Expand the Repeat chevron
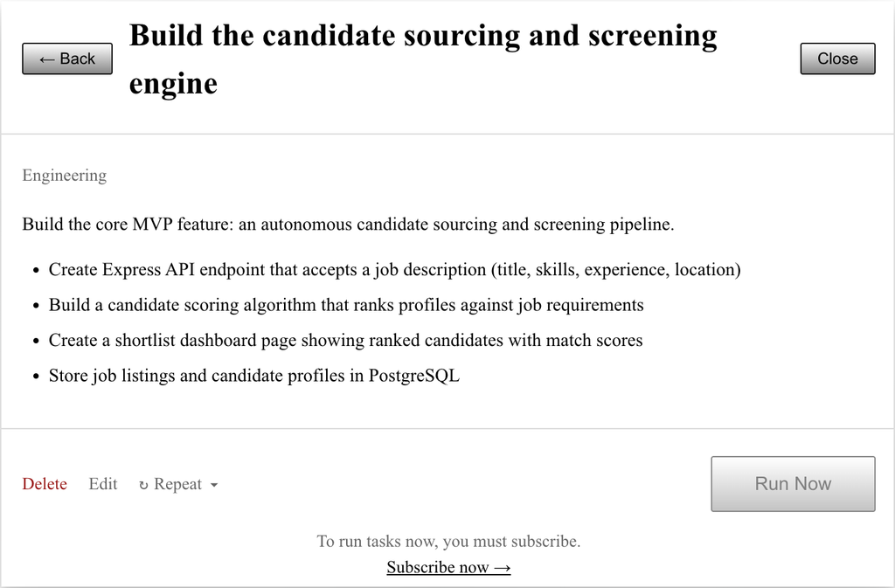This screenshot has height=588, width=895. pyautogui.click(x=214, y=483)
